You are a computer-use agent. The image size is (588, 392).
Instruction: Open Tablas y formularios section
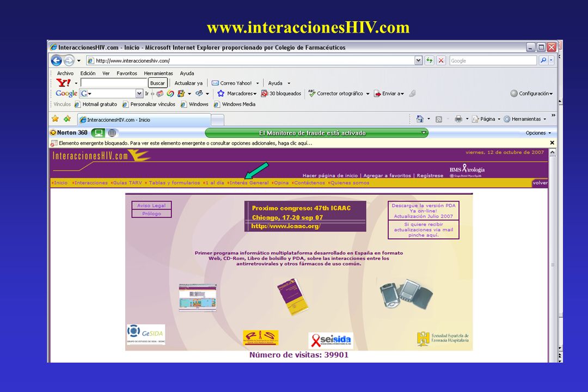173,183
